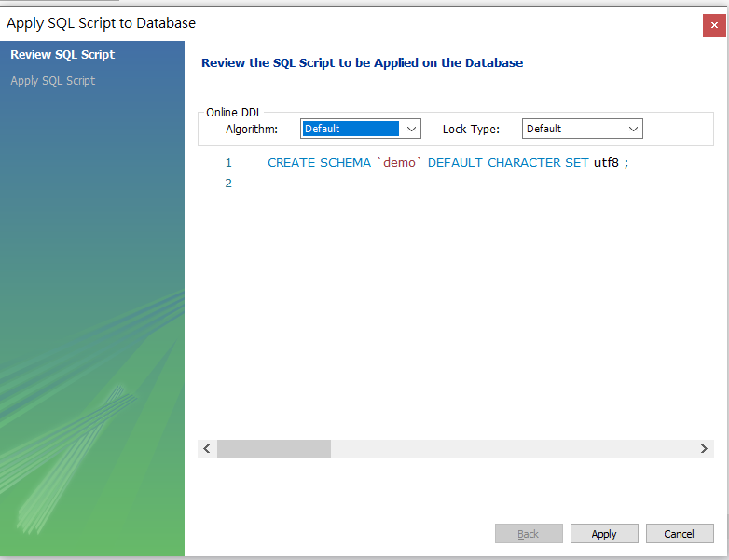Click the `demo` schema name in script

coord(399,163)
